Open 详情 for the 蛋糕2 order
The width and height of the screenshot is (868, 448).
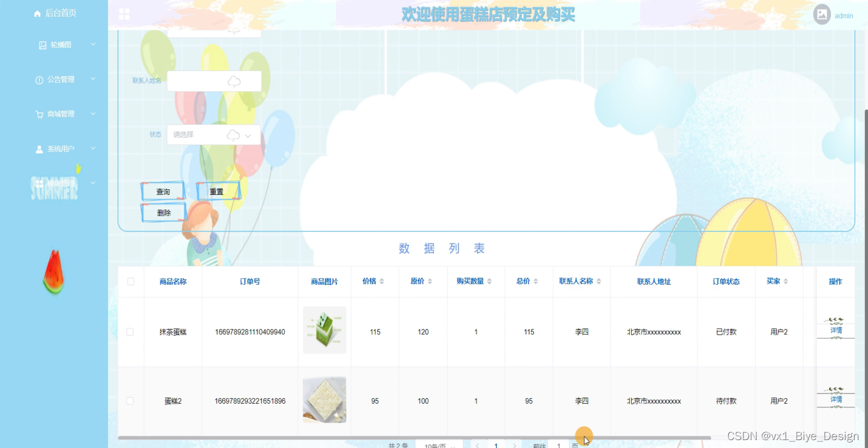[x=836, y=399]
